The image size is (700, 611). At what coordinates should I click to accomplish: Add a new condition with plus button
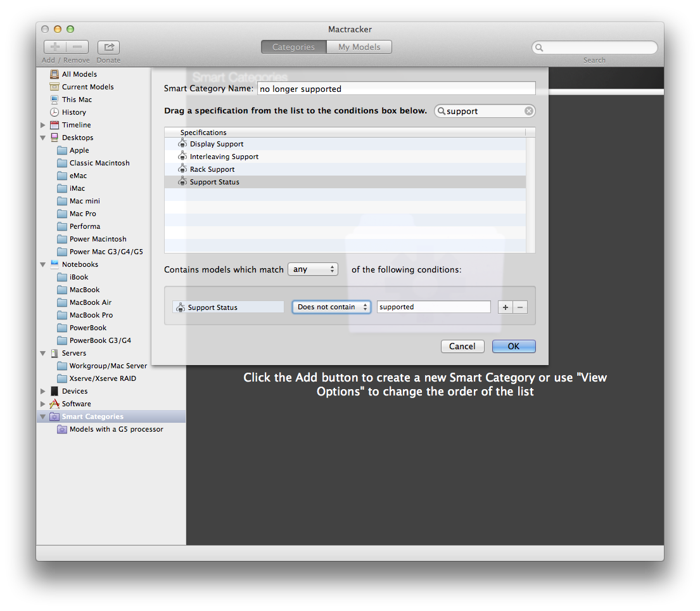click(505, 307)
